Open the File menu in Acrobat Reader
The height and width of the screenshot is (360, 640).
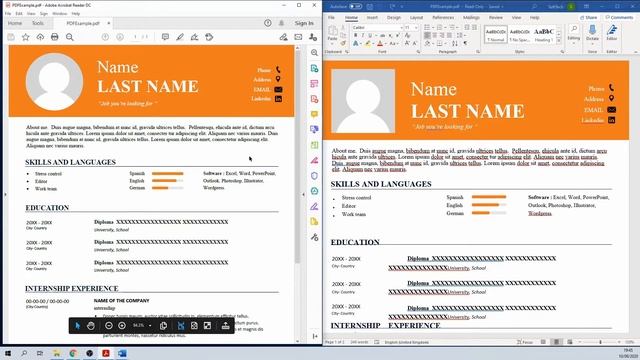(x=8, y=13)
